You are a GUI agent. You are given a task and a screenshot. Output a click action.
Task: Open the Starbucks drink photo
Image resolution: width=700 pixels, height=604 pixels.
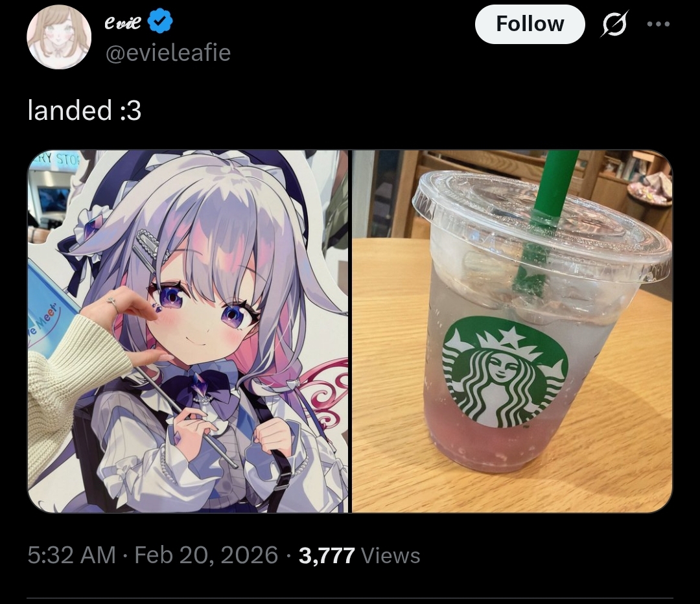pyautogui.click(x=512, y=331)
